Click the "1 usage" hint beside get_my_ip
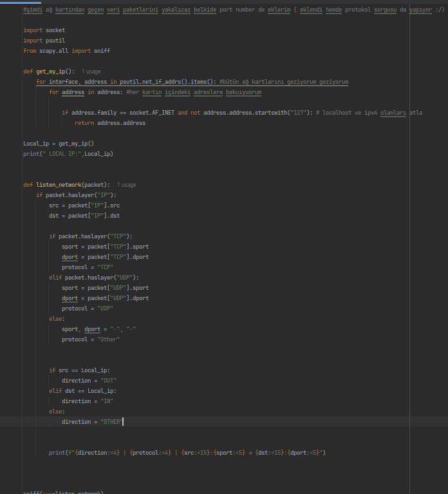448x494 pixels. point(91,71)
